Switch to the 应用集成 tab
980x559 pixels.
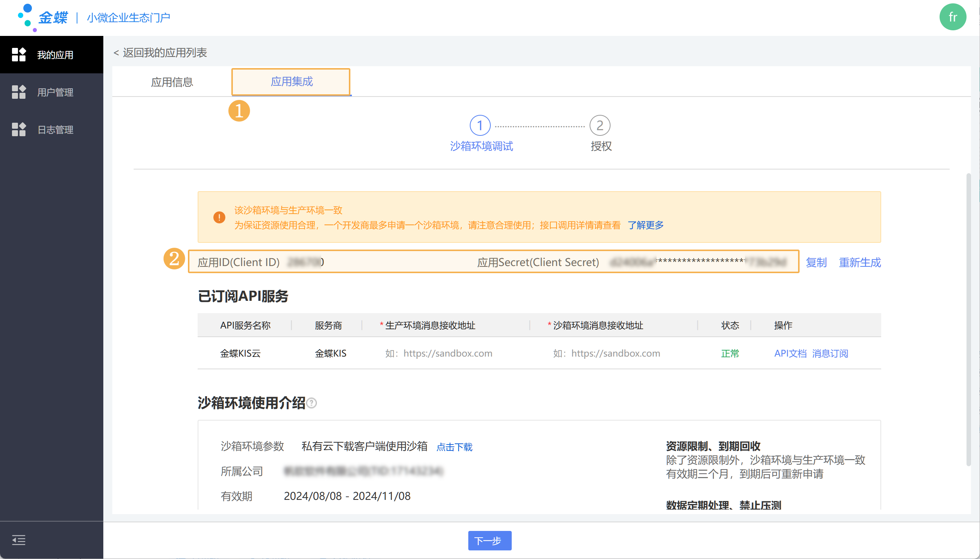(292, 82)
